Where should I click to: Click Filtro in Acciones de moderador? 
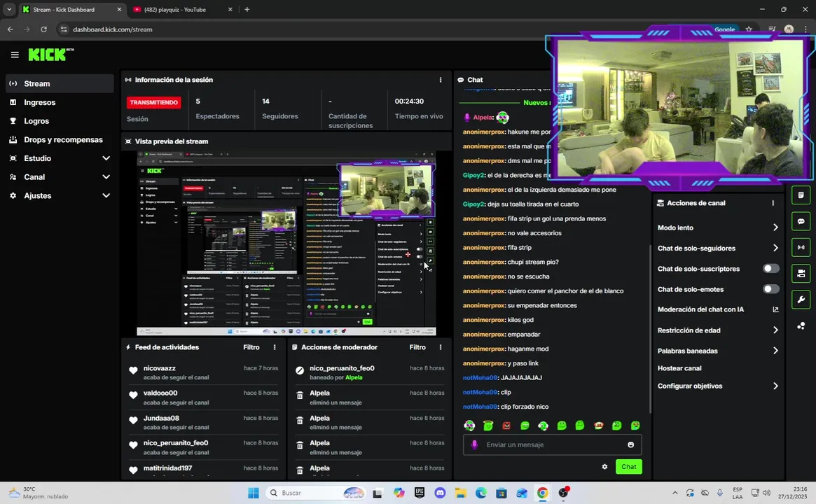[x=417, y=347]
